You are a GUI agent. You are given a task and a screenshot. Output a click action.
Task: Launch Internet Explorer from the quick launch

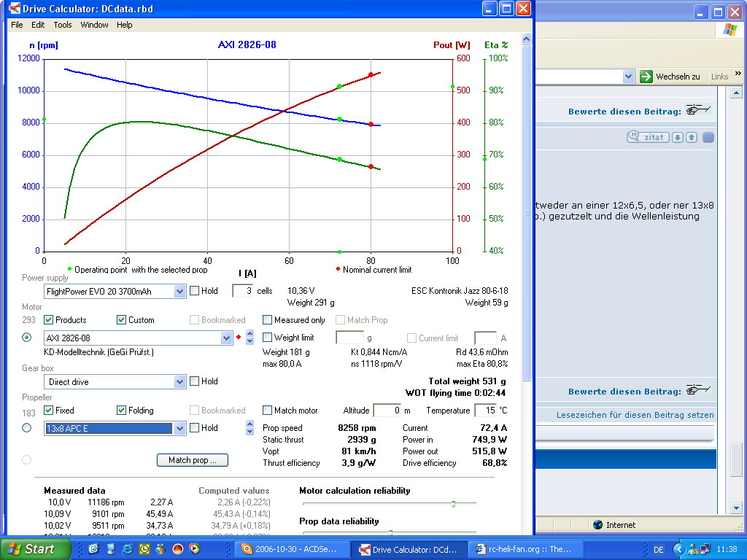(x=127, y=549)
